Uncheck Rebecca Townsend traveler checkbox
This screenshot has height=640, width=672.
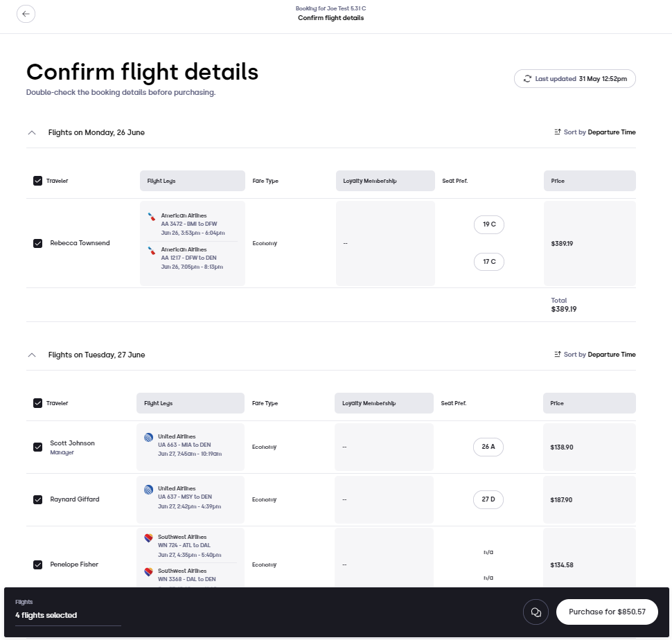[x=37, y=243]
